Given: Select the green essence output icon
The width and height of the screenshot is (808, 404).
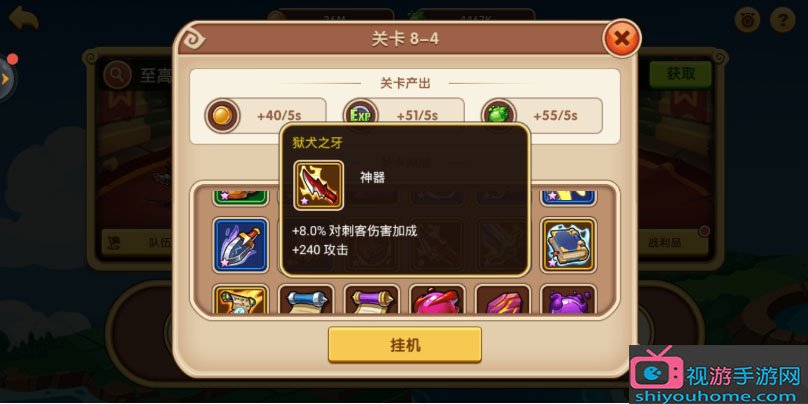Looking at the screenshot, I should 499,115.
